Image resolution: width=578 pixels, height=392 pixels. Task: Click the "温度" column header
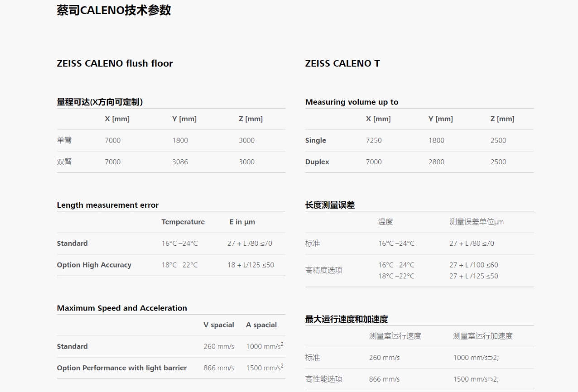tap(385, 222)
